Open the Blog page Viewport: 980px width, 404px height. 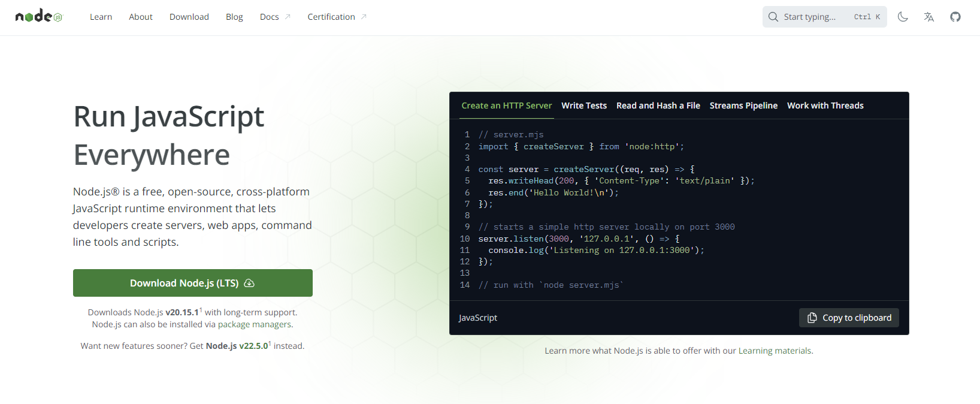234,17
